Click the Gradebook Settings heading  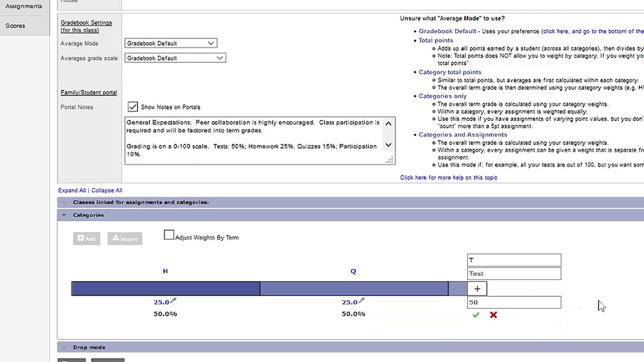click(x=86, y=26)
